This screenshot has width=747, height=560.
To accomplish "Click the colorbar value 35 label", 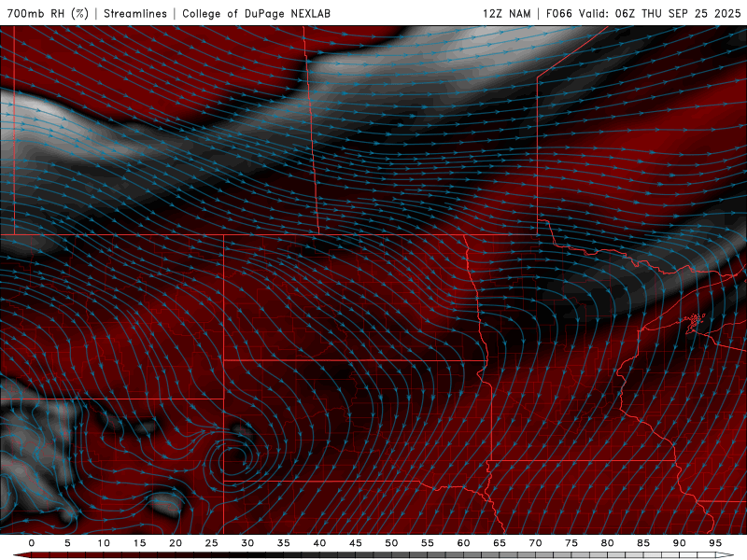I will [x=283, y=543].
